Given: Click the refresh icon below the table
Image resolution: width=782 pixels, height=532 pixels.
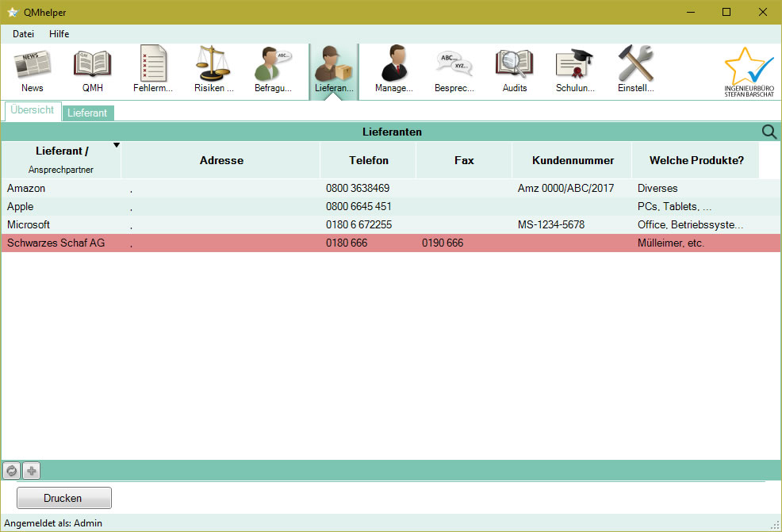Looking at the screenshot, I should [x=11, y=471].
